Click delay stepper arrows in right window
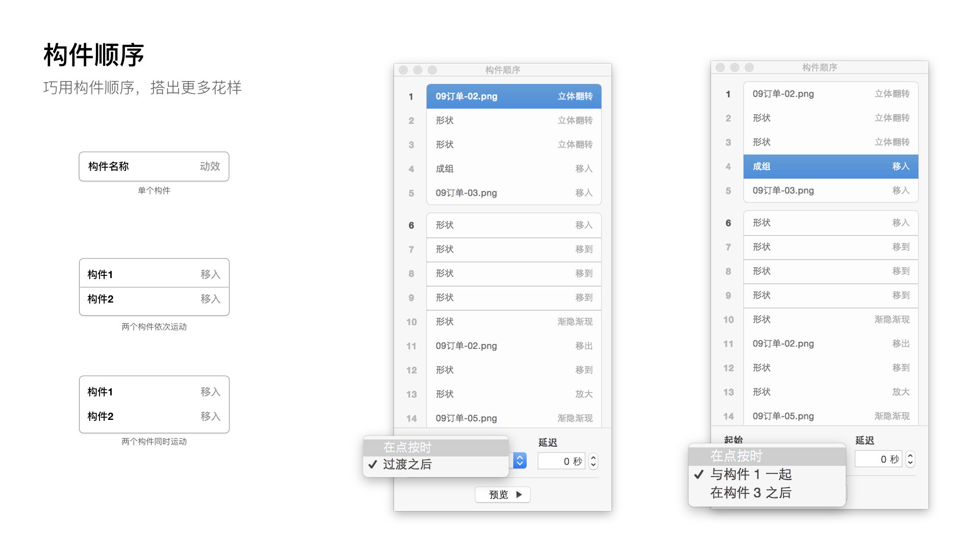Screen dimensions: 980x551 point(910,459)
